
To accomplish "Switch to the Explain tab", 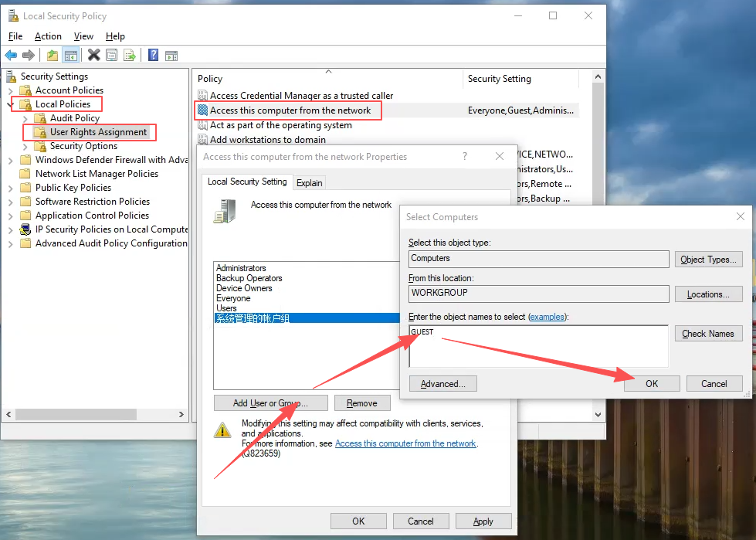I will [310, 183].
